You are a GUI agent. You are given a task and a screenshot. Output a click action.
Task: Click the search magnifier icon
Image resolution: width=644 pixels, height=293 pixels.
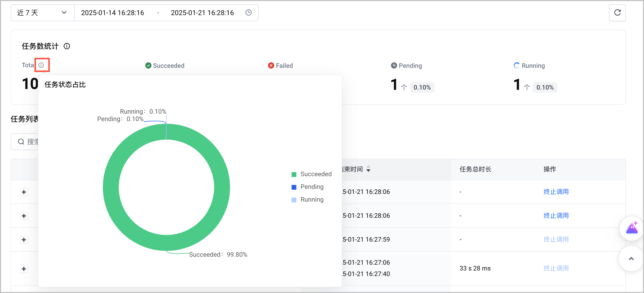pos(21,142)
